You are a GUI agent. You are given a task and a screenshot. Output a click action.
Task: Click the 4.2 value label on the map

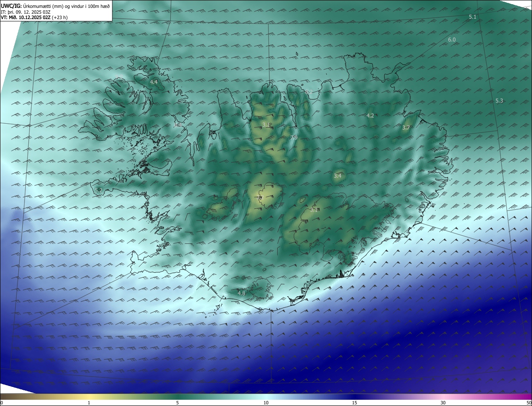[370, 116]
